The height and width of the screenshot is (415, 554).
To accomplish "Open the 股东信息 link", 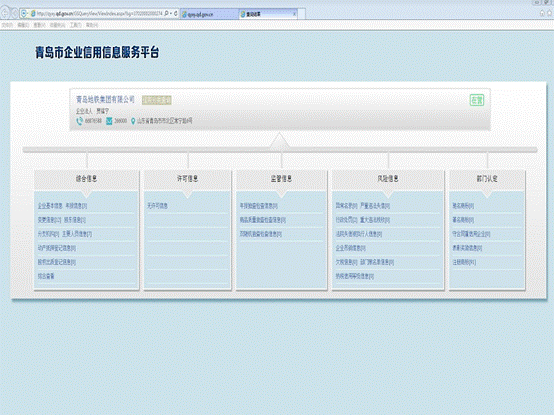I will pos(75,220).
